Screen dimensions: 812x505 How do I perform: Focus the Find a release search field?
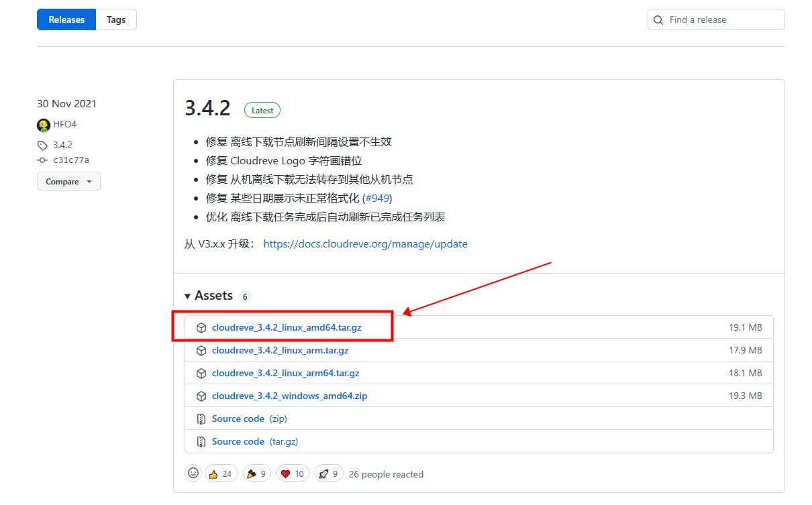716,19
